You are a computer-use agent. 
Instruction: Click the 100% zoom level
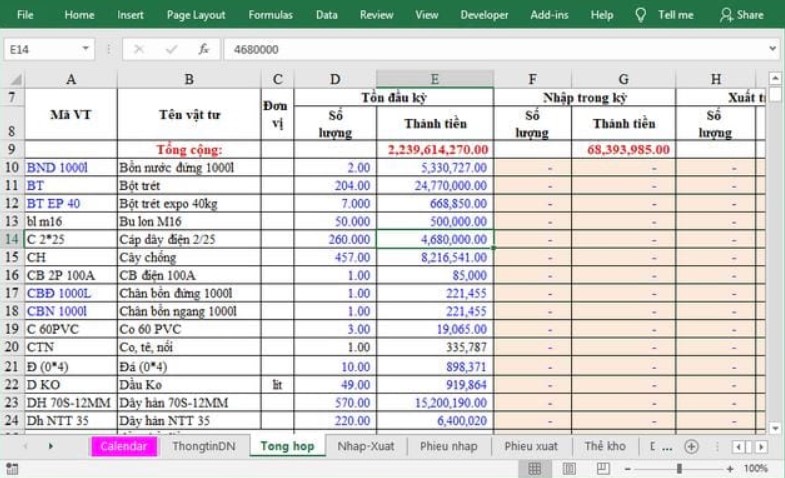pyautogui.click(x=755, y=468)
